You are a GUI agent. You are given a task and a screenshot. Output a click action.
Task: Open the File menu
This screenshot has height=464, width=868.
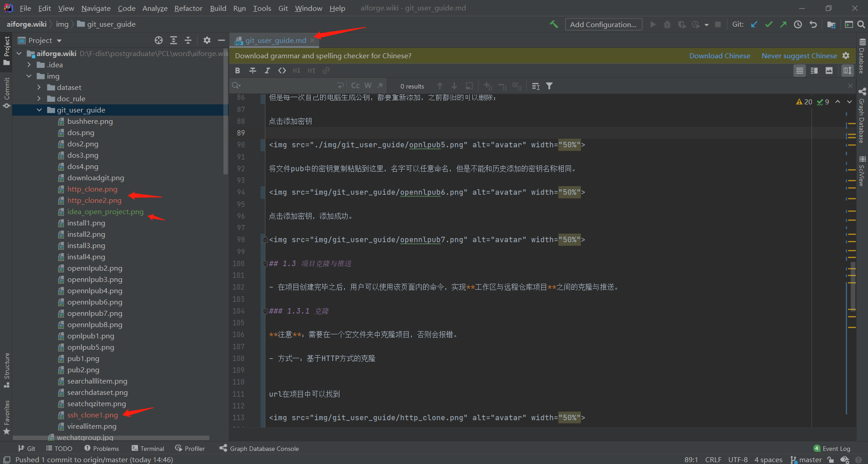point(25,8)
